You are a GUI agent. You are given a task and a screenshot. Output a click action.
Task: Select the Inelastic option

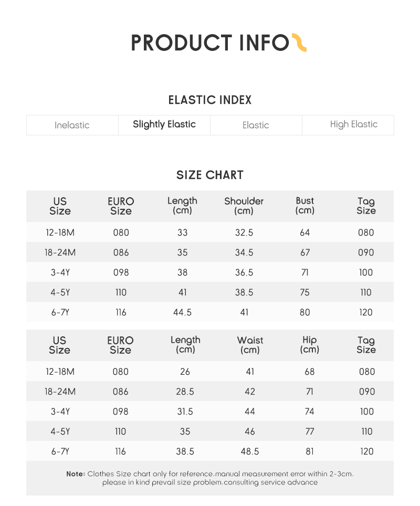72,125
